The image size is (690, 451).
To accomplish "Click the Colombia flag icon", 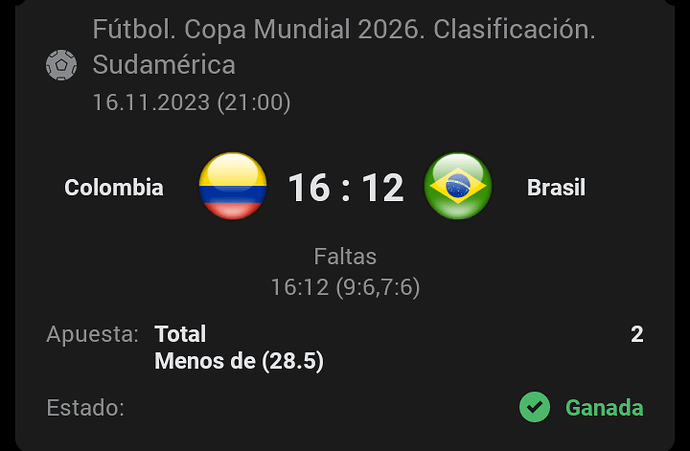I will (233, 186).
